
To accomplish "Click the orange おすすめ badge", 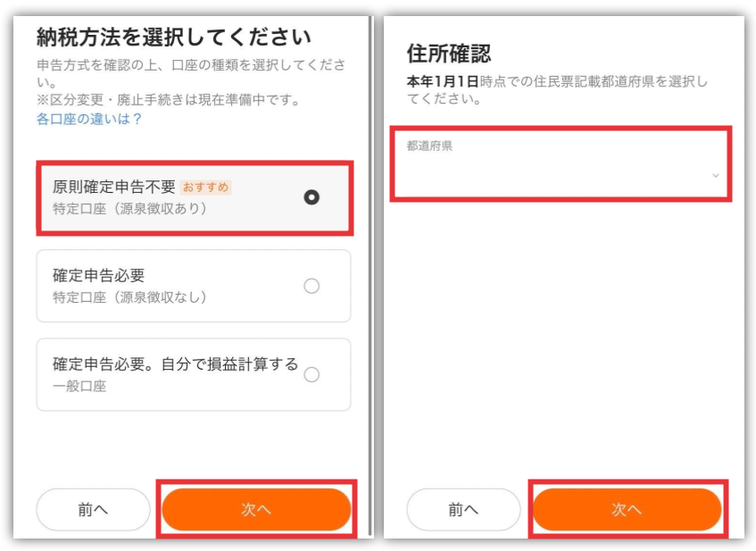I will tap(206, 188).
